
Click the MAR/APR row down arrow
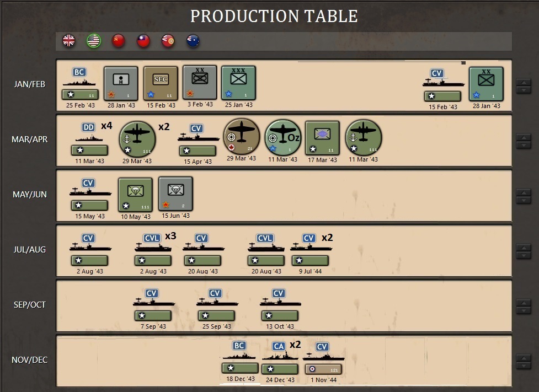523,145
